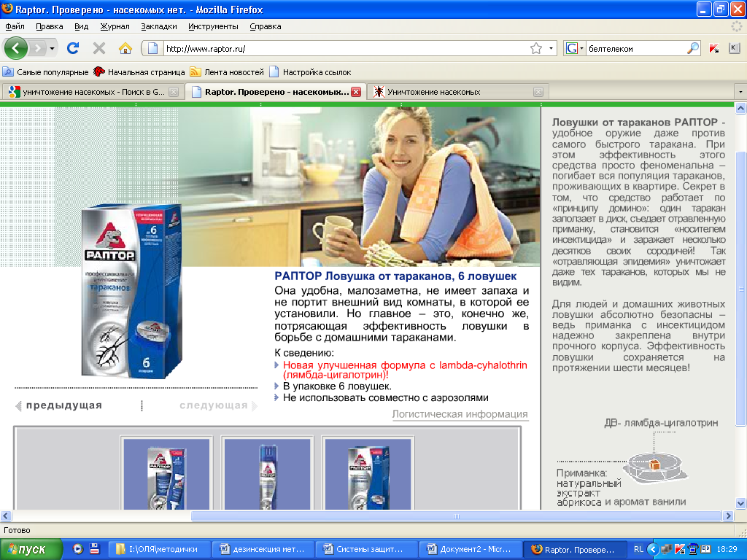Show the list of all tabs dropdown
The image size is (747, 560).
tap(740, 91)
